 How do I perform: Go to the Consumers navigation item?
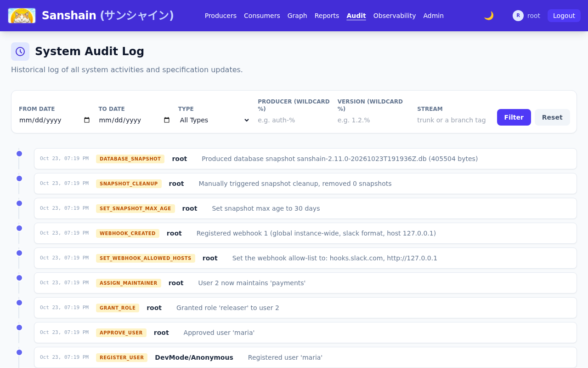[262, 16]
